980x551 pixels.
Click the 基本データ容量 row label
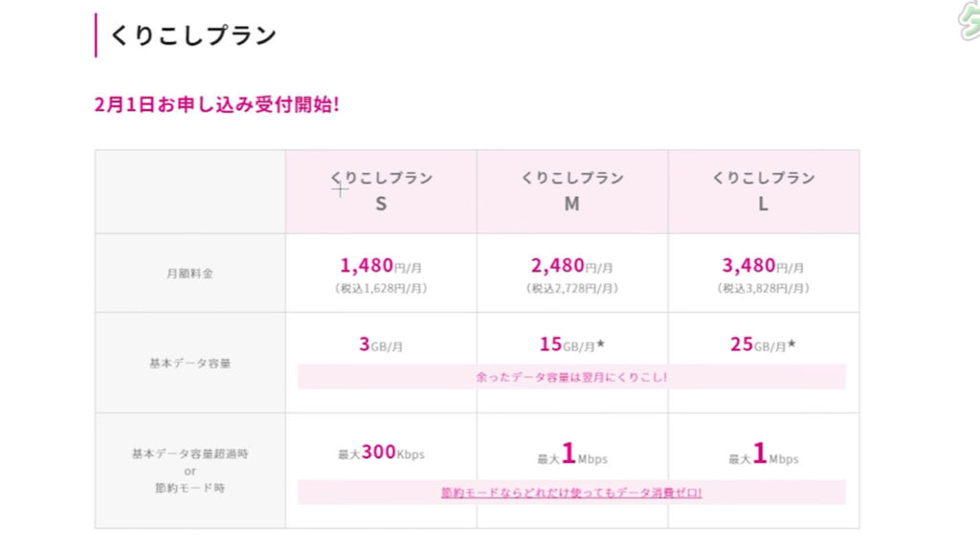189,364
